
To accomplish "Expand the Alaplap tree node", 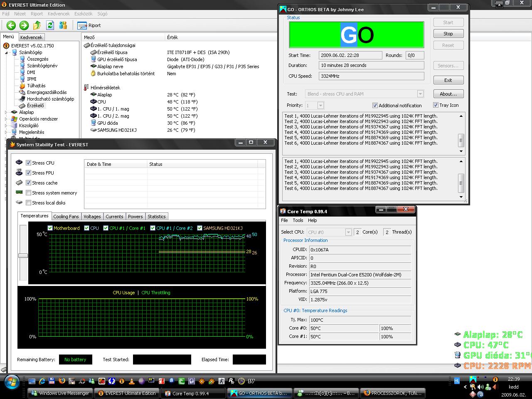I will pyautogui.click(x=7, y=112).
